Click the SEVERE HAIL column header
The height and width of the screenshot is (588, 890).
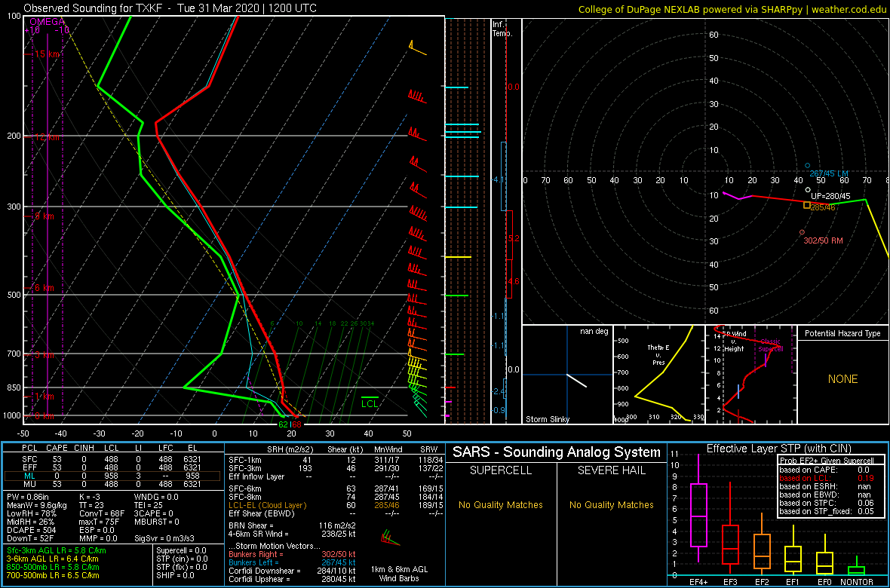click(612, 470)
